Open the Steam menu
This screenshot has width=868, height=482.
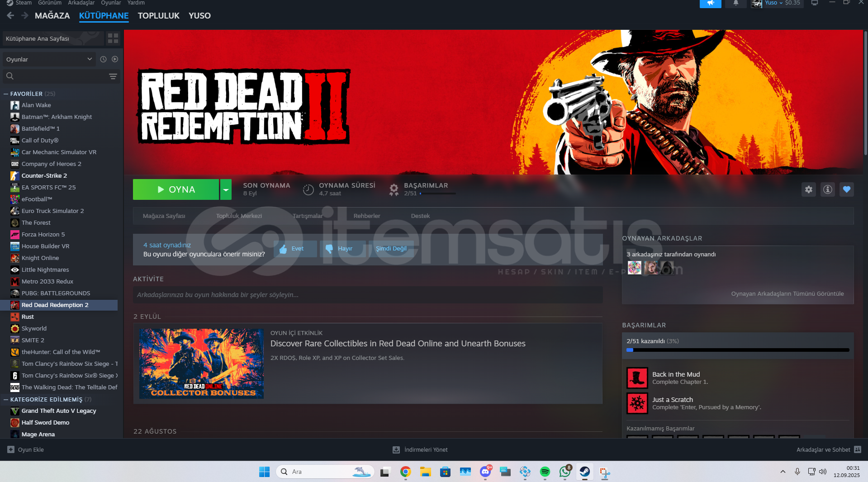point(24,3)
